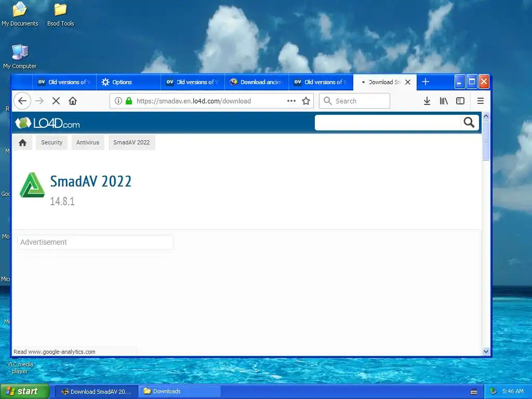The width and height of the screenshot is (532, 399).
Task: Toggle the sidebar view icon
Action: click(x=460, y=101)
